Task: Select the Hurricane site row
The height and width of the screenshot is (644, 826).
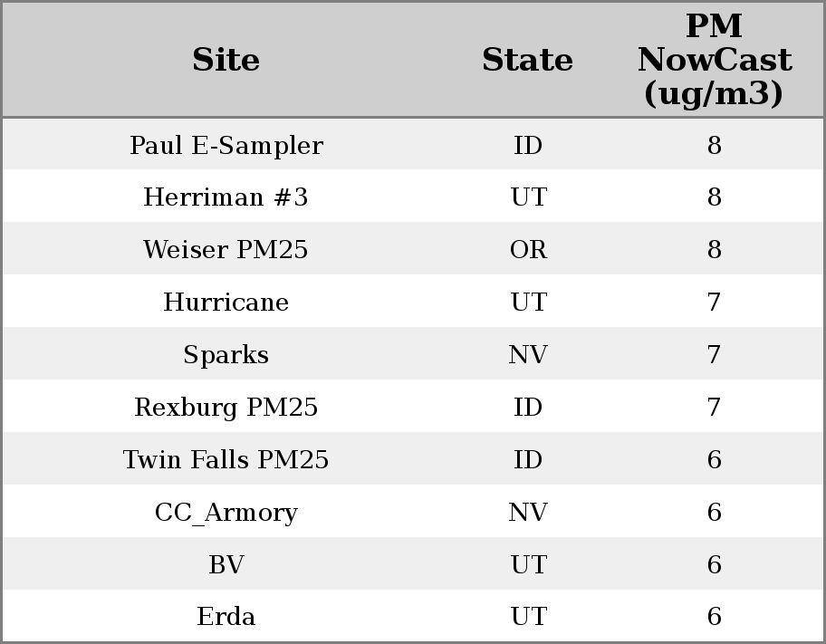Action: 226,303
